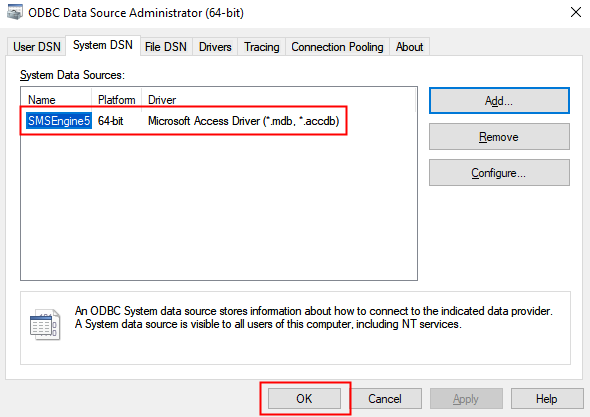Sort by the Name column header
This screenshot has height=417, width=590.
[x=56, y=100]
